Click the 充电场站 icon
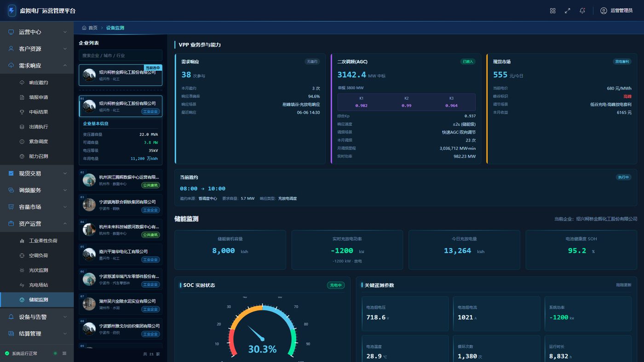 coord(22,285)
